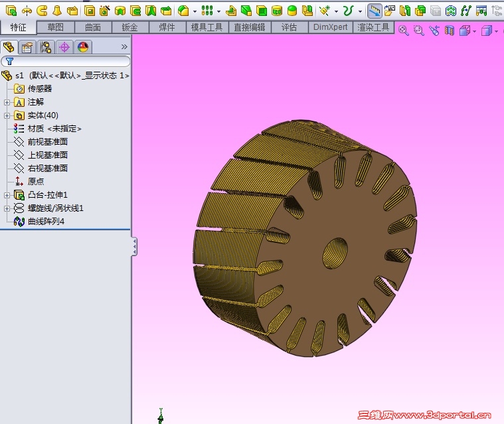Select the Swept Boss/Base tool
Screen dimensions: 504x424
pos(42,11)
